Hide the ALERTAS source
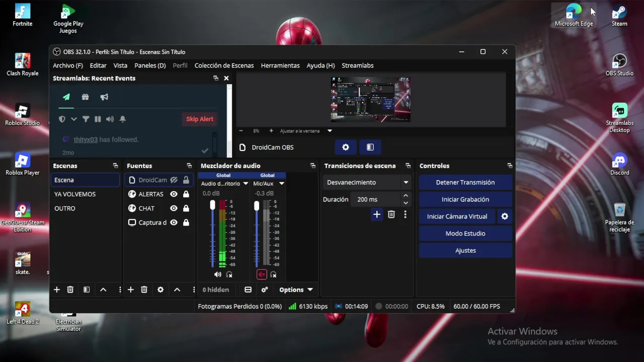 click(x=174, y=194)
